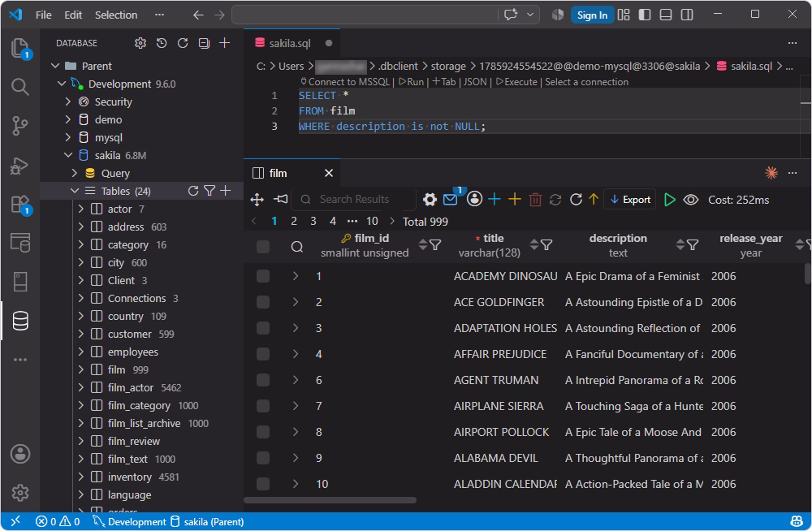Switch to sakila.sql editor tab

[x=290, y=43]
